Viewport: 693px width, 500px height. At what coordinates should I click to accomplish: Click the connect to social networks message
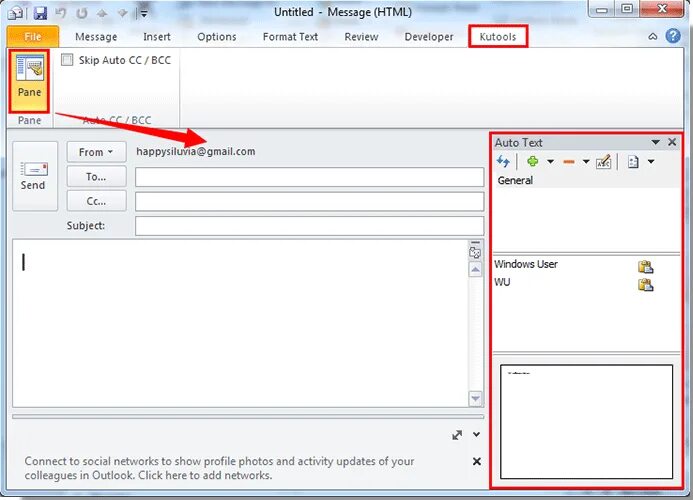point(219,468)
